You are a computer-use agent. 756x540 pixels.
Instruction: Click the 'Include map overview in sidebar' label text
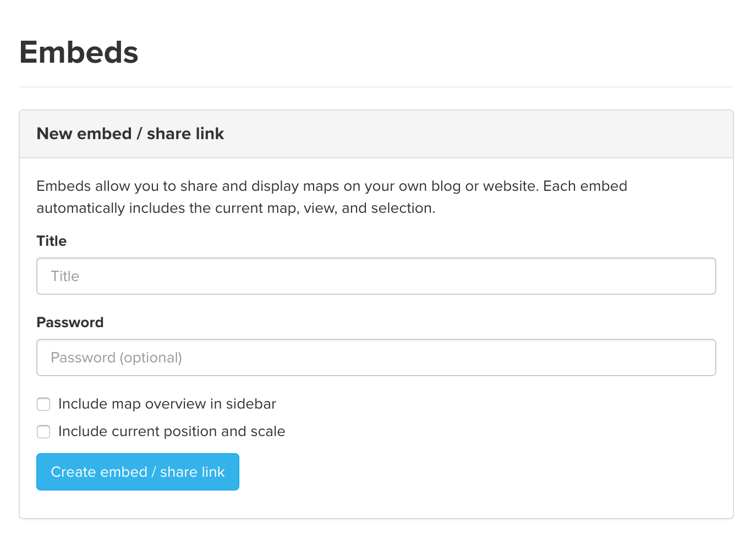[167, 404]
